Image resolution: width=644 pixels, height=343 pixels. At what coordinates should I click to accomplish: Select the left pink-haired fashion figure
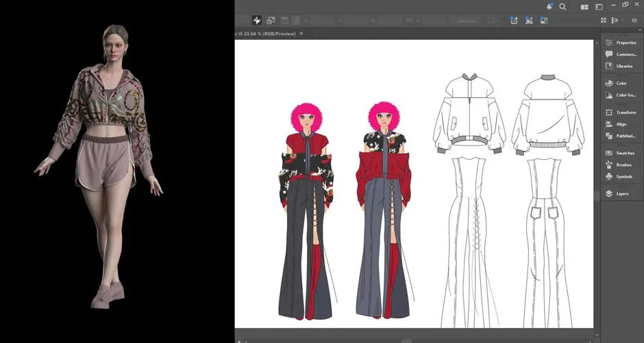click(x=306, y=211)
